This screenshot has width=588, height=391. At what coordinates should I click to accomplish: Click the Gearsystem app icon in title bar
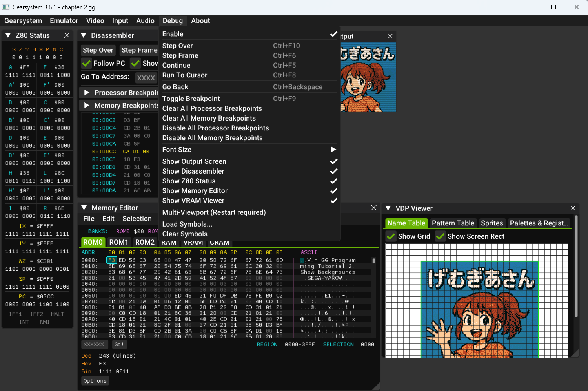(x=6, y=7)
